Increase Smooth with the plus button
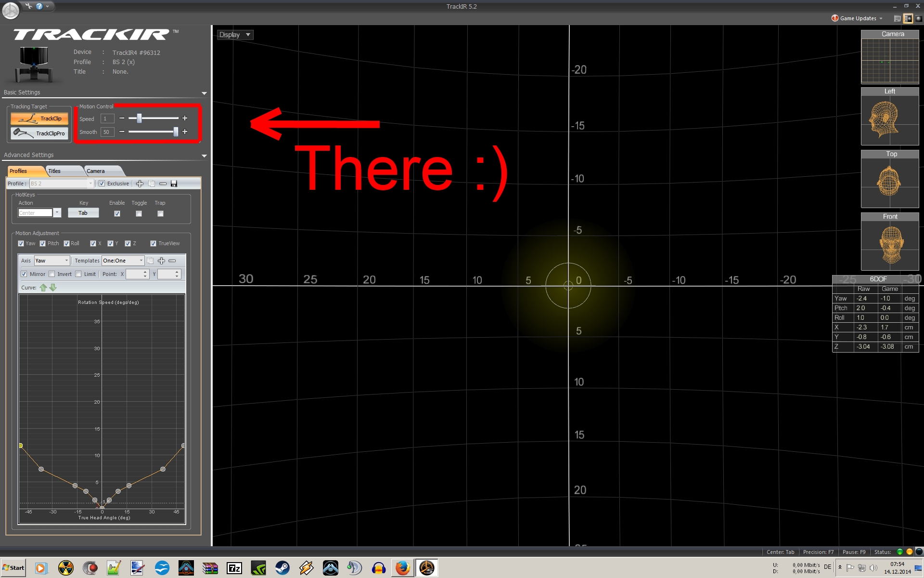This screenshot has width=924, height=578. point(184,131)
